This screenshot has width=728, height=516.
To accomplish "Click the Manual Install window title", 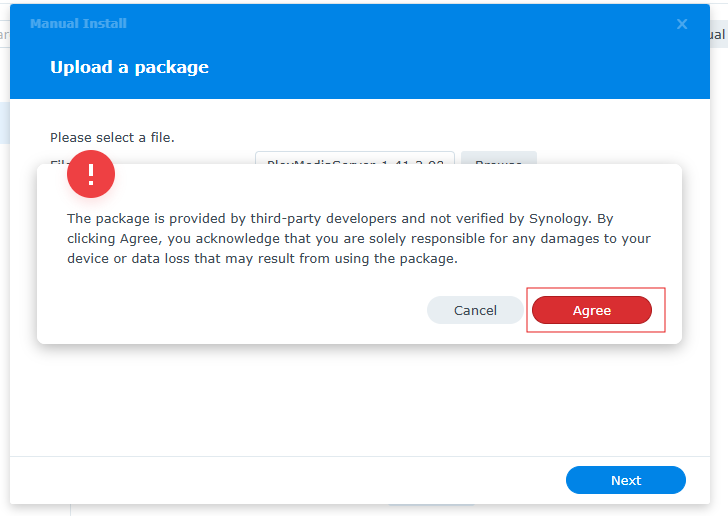I will tap(78, 24).
